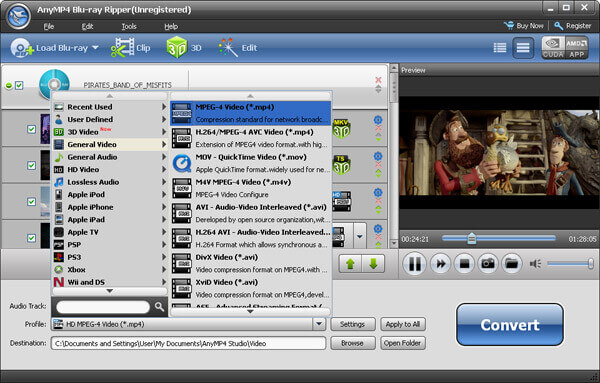Select Recent Used category

pos(110,107)
